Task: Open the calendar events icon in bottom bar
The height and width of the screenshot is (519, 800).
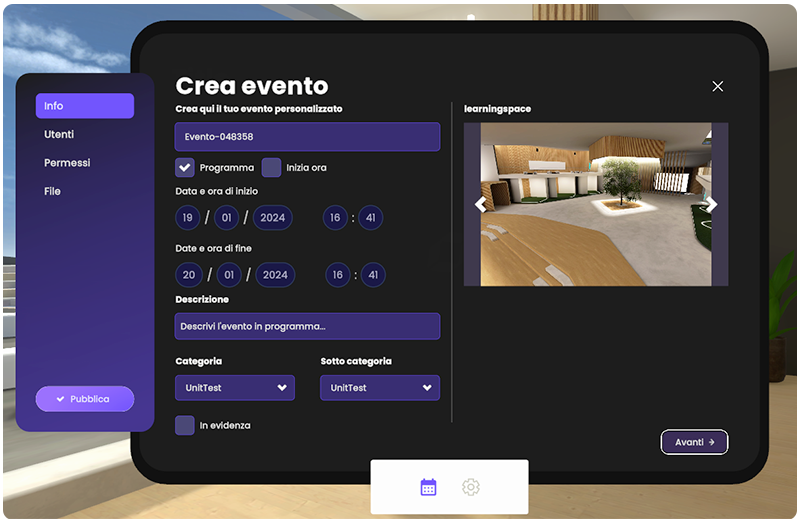Action: (x=428, y=487)
